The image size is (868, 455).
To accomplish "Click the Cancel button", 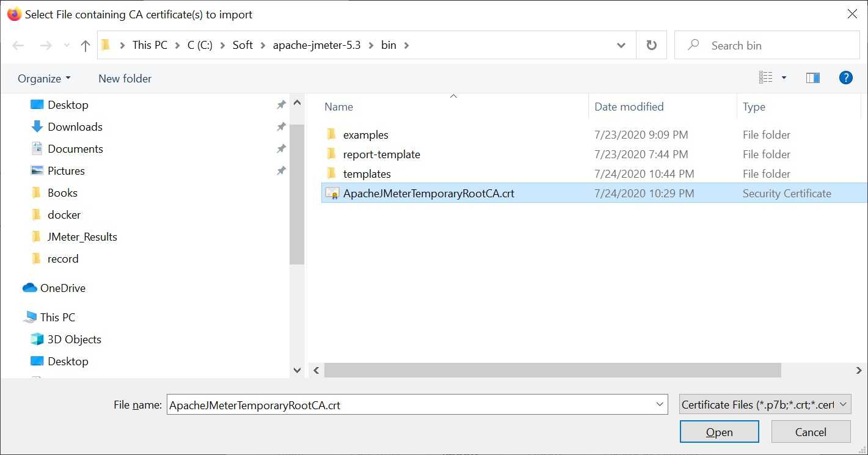I will (x=811, y=432).
